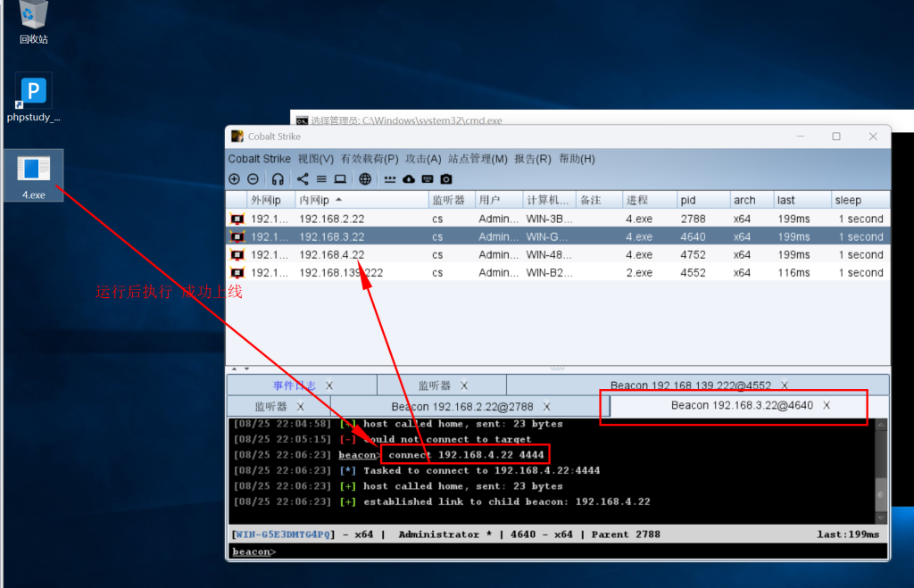Click the WIN-48... computer cell
Viewport: 914px width, 588px height.
549,255
